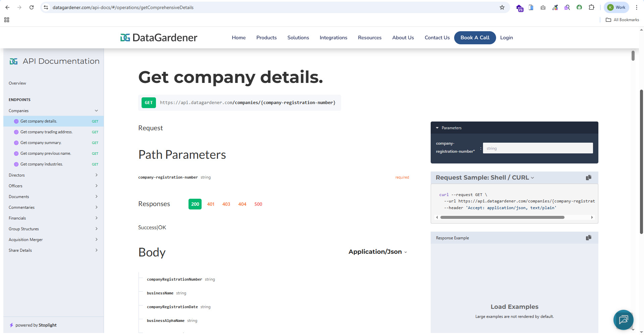
Task: Open the Chrome three-dot menu
Action: point(637,7)
